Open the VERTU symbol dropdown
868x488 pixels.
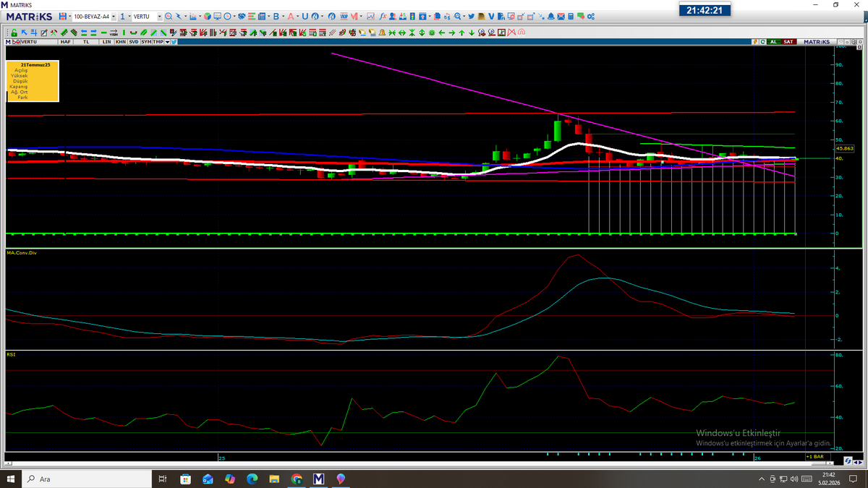[x=159, y=16]
